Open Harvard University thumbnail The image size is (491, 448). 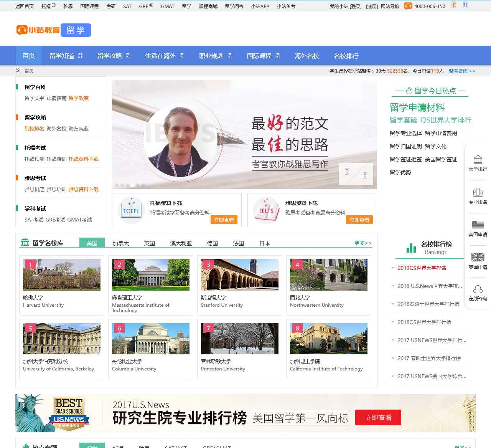tap(62, 274)
